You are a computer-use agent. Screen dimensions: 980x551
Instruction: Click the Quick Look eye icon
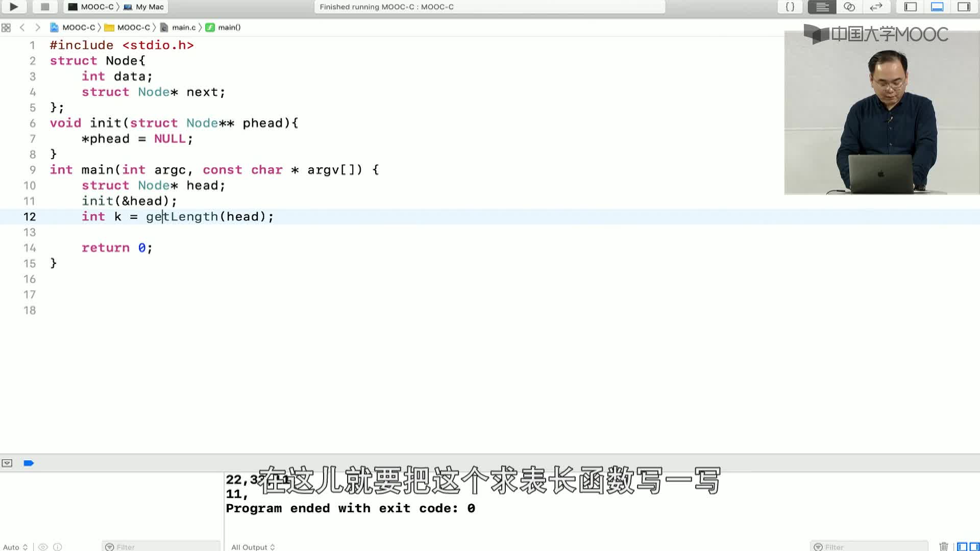point(43,547)
